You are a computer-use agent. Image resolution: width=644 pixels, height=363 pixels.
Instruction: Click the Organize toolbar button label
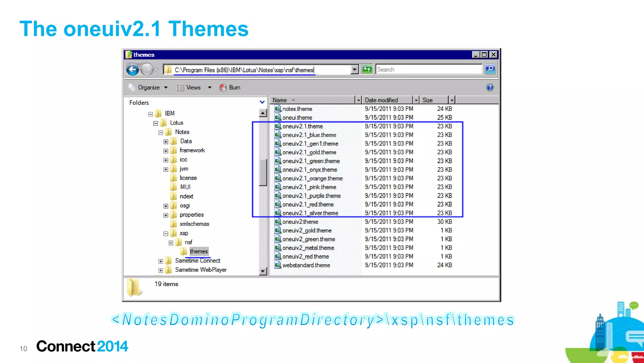(149, 88)
